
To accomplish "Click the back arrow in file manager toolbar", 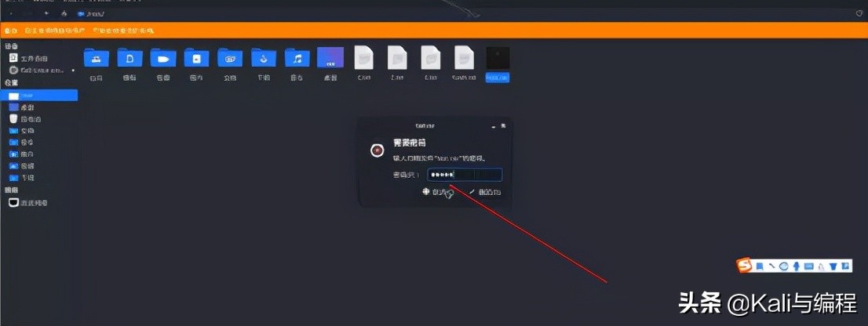I will (x=11, y=13).
